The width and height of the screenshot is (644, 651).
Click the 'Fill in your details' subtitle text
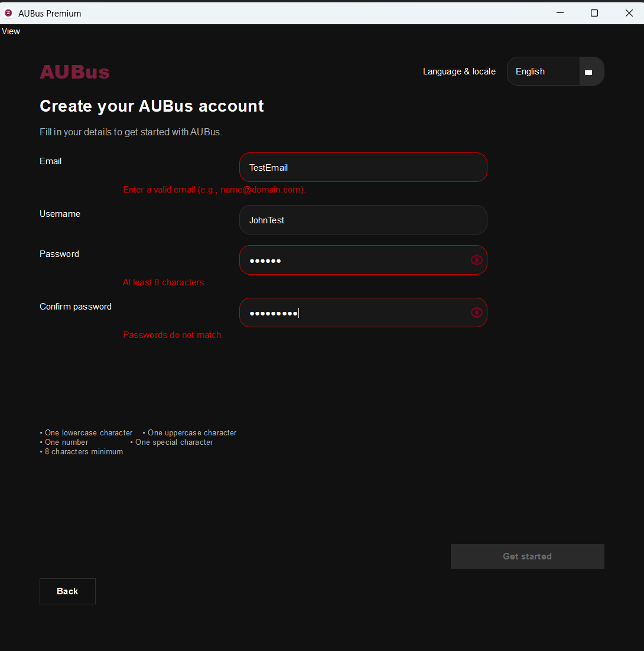tap(131, 132)
